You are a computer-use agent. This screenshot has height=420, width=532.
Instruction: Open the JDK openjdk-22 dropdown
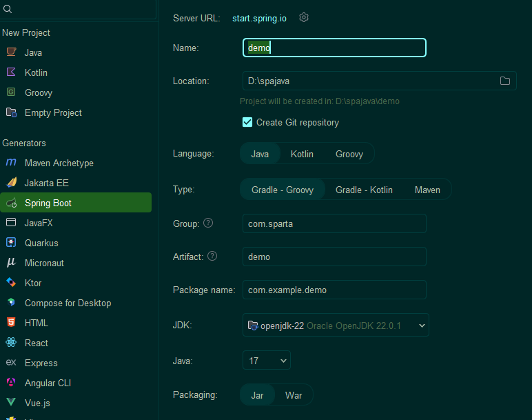tap(336, 326)
